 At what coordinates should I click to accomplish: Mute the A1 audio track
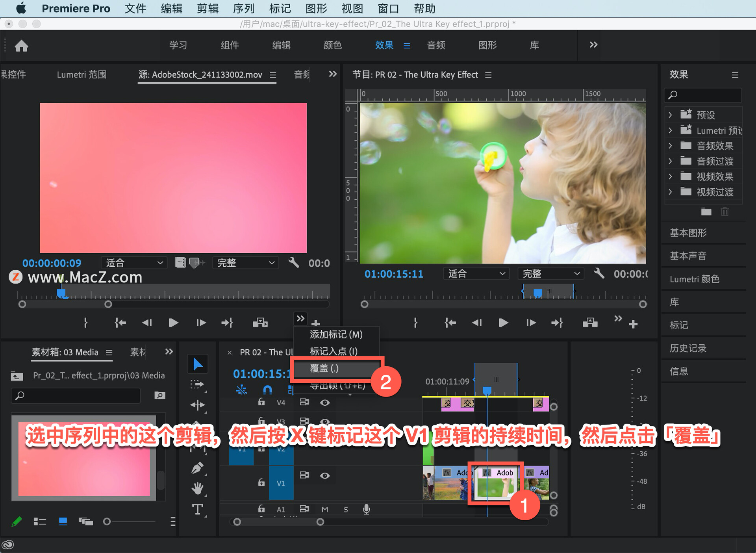[325, 509]
